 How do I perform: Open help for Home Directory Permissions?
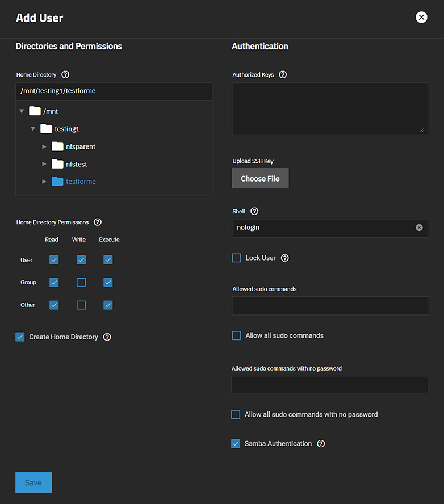pyautogui.click(x=98, y=222)
